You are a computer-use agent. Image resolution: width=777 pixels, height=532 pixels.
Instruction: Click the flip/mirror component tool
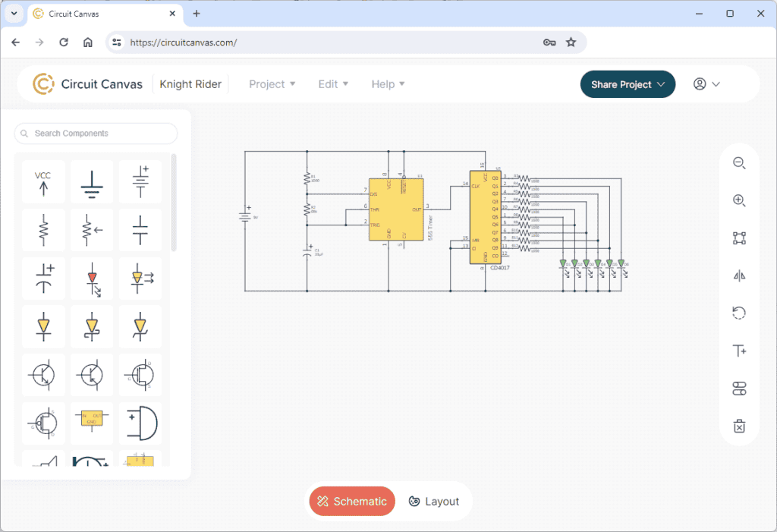739,275
